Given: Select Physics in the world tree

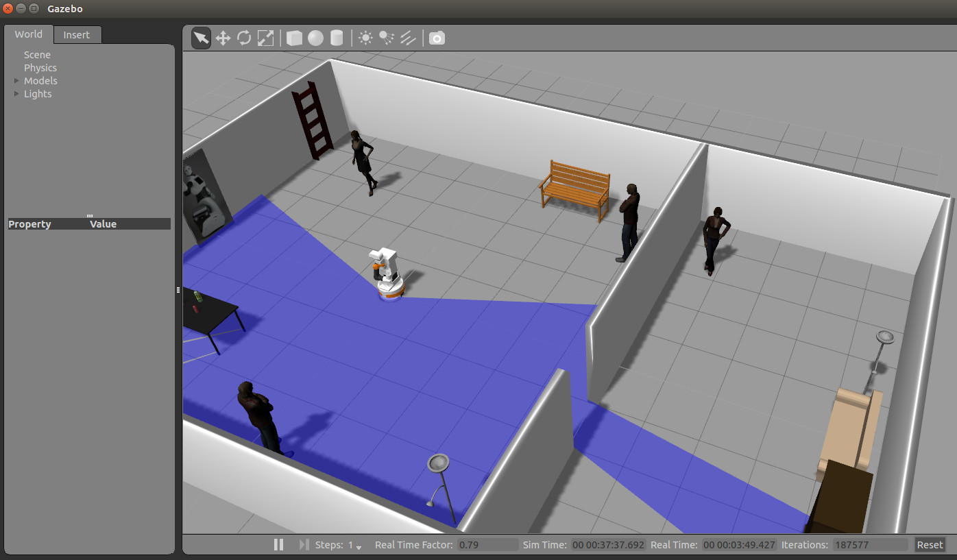Looking at the screenshot, I should [x=40, y=68].
